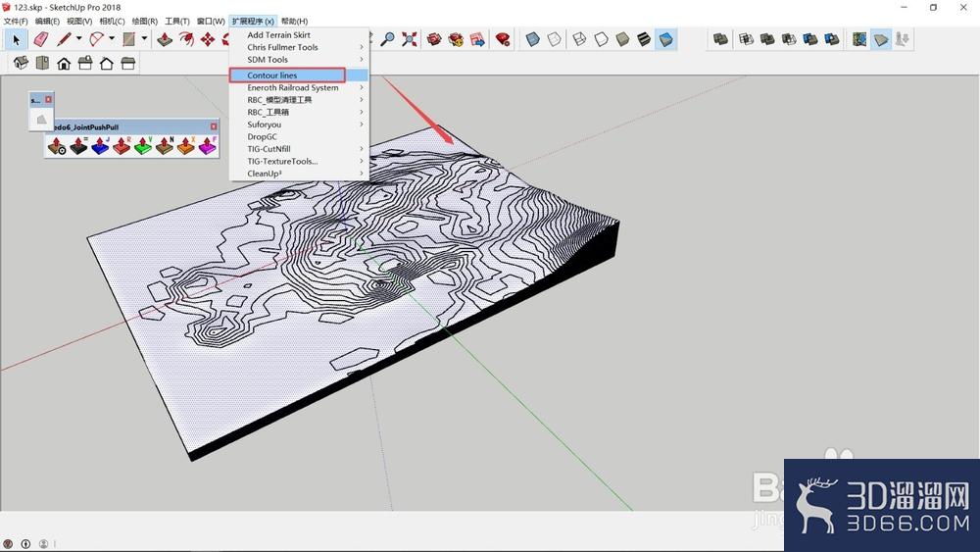Select the Zoom magnifier tool
This screenshot has height=552, width=980.
(x=388, y=39)
